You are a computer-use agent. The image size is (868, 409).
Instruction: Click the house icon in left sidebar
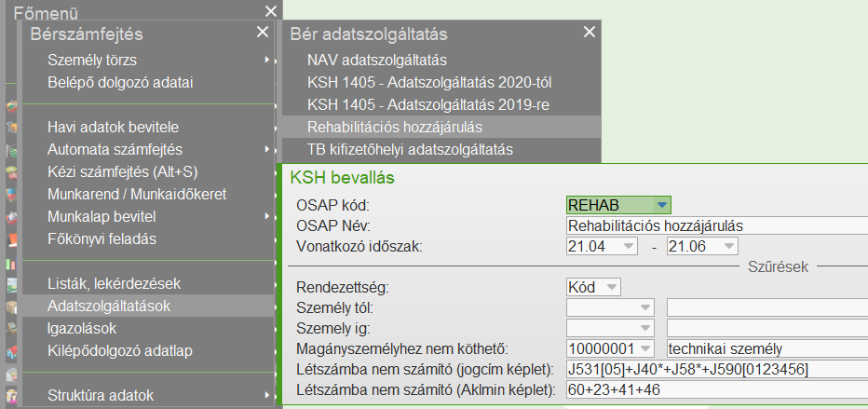pyautogui.click(x=11, y=352)
